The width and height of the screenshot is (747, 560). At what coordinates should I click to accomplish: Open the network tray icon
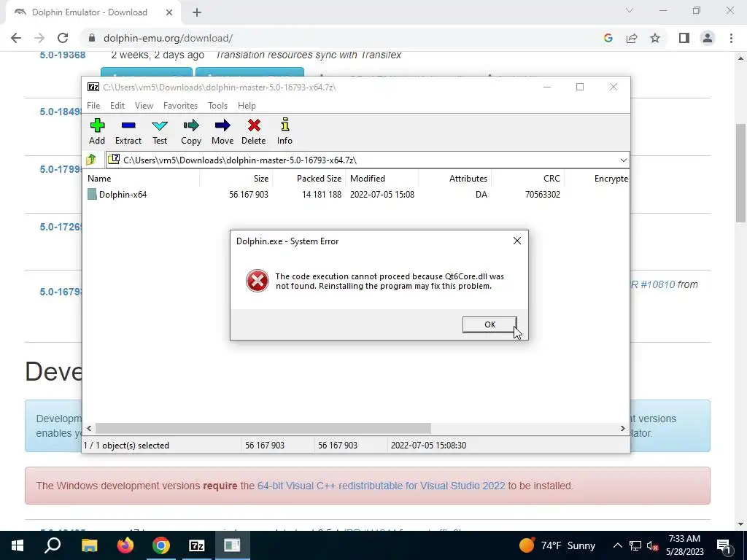[x=635, y=545]
